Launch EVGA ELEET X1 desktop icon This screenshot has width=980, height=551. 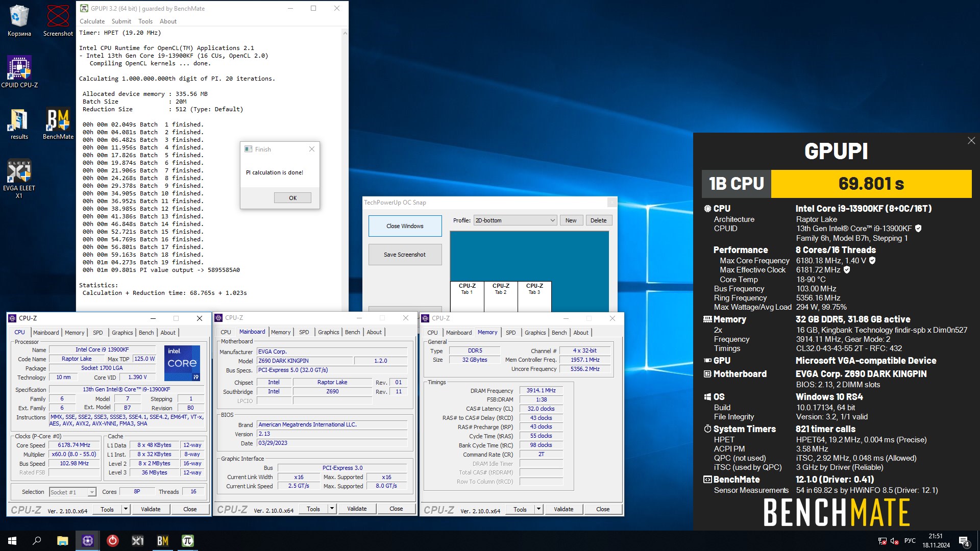(19, 179)
